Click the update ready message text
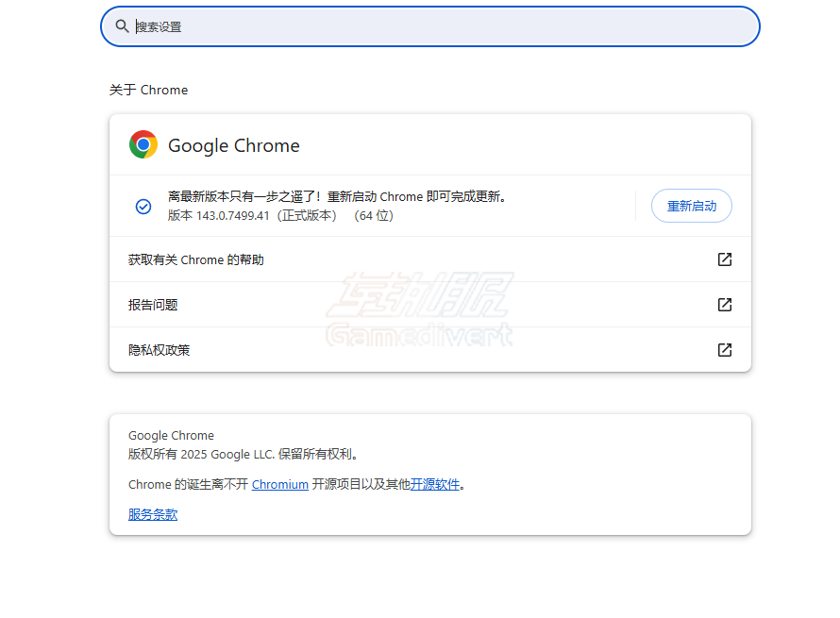Viewport: 840px width, 618px height. point(340,196)
